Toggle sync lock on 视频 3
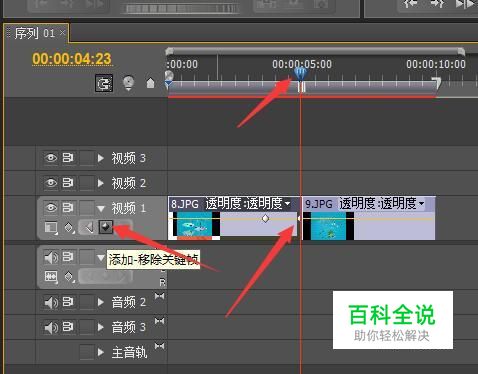Screen dimensions: 478x374 (x=68, y=158)
